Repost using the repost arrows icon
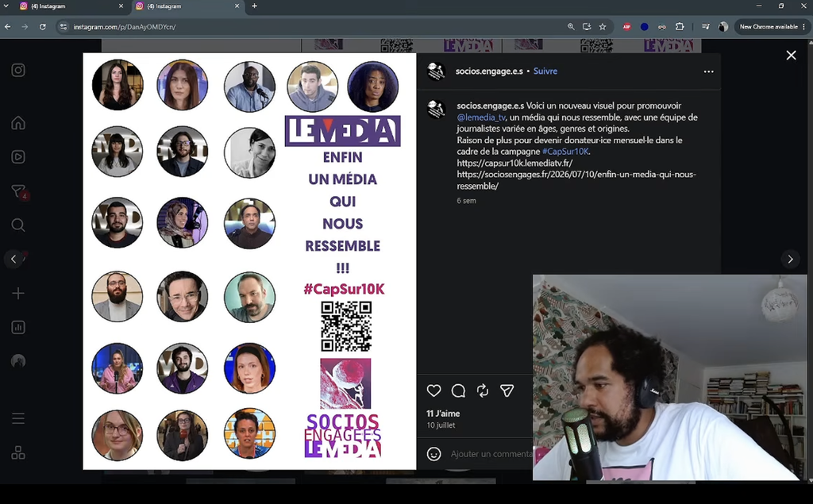The image size is (813, 504). pos(483,391)
